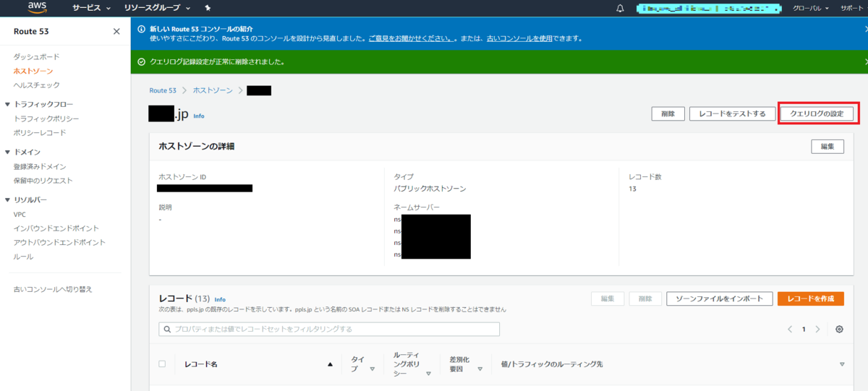The width and height of the screenshot is (868, 391).
Task: Open インバウンドエンドポイント in the sidebar
Action: pyautogui.click(x=56, y=228)
